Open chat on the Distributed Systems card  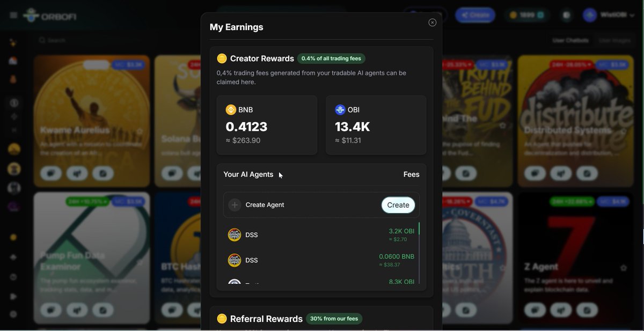(535, 173)
